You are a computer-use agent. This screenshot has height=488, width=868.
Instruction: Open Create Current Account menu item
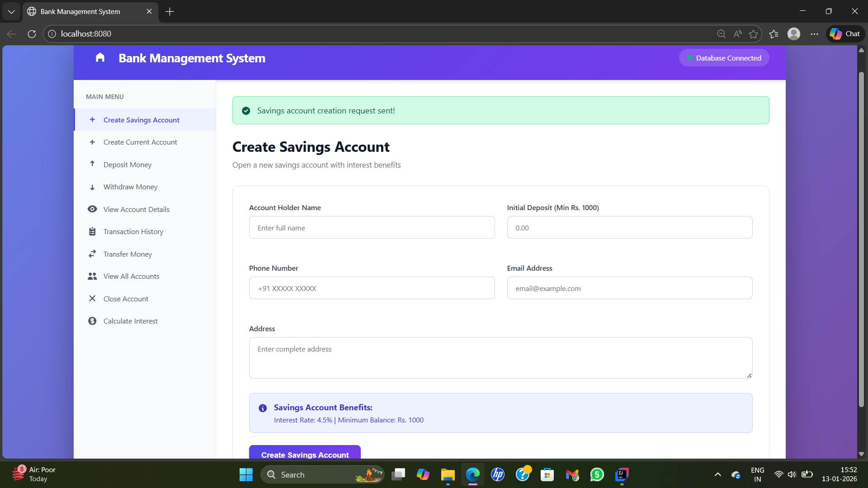click(x=140, y=142)
